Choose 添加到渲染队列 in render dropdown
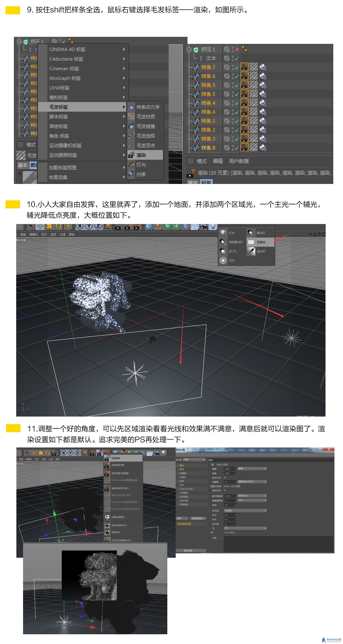This screenshot has width=343, height=644. pyautogui.click(x=123, y=525)
